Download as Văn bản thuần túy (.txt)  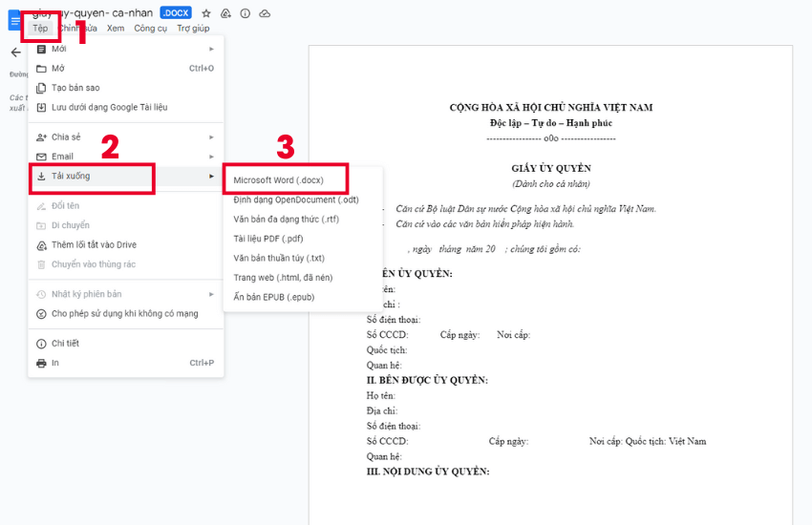click(303, 258)
